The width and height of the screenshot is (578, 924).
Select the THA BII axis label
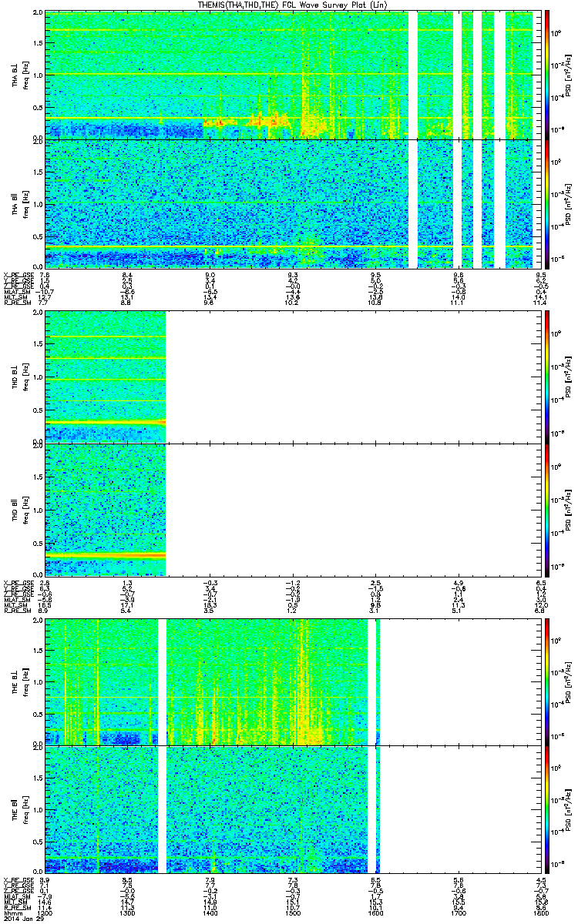tap(15, 204)
